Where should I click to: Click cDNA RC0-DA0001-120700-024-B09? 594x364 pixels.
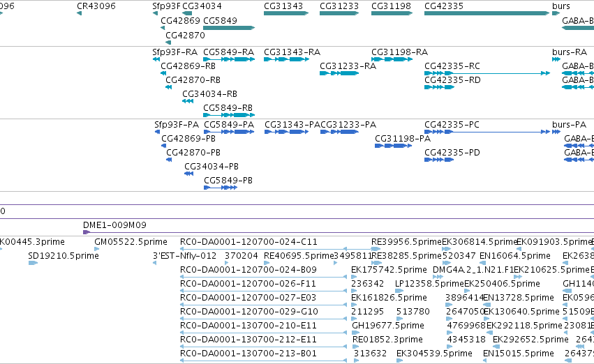tap(248, 270)
